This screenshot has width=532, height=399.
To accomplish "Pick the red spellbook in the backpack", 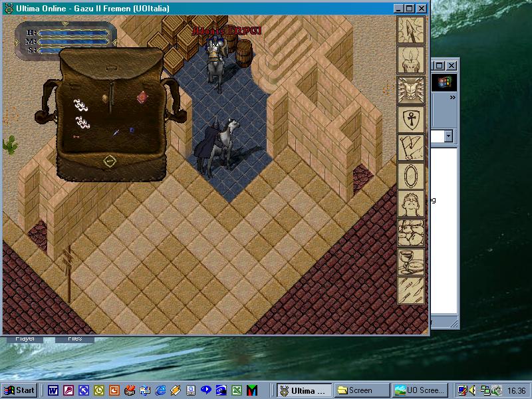I will (x=142, y=97).
